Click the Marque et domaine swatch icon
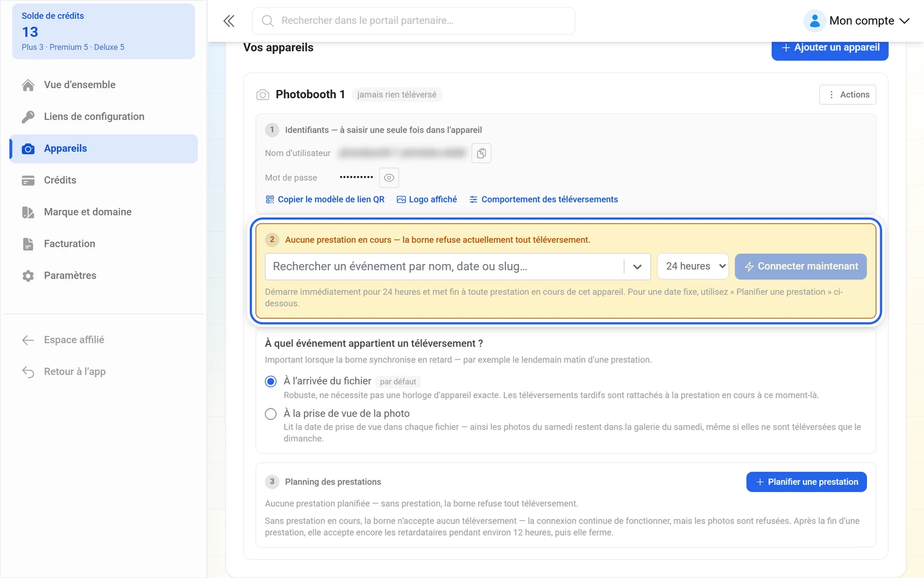This screenshot has height=578, width=924. (28, 213)
